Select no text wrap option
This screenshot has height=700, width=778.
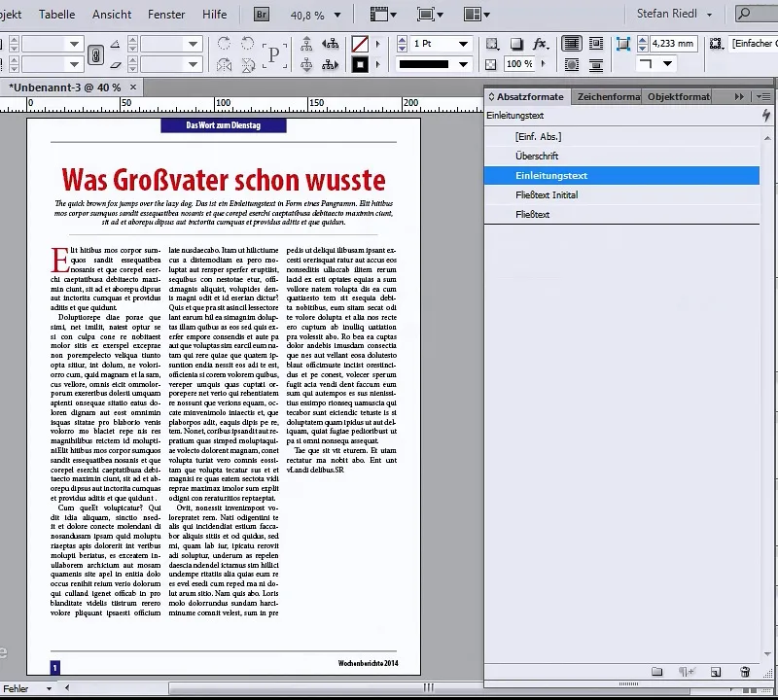572,44
